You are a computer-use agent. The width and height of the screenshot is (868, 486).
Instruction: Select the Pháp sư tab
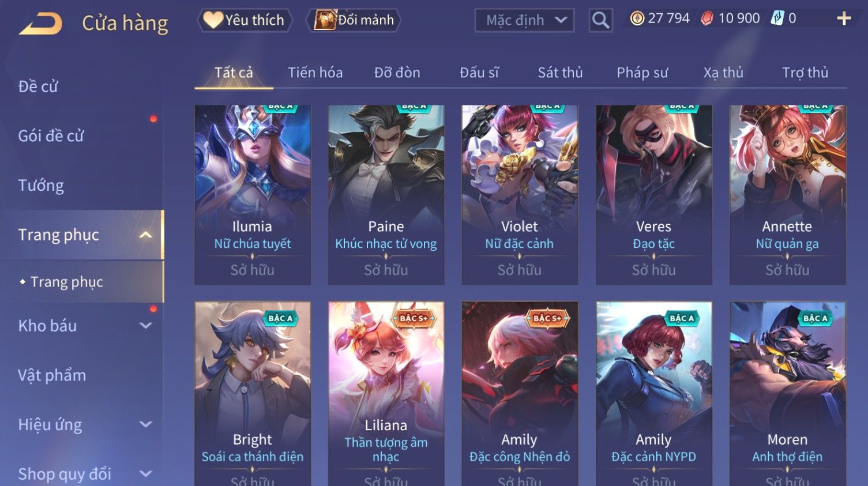[x=642, y=73]
